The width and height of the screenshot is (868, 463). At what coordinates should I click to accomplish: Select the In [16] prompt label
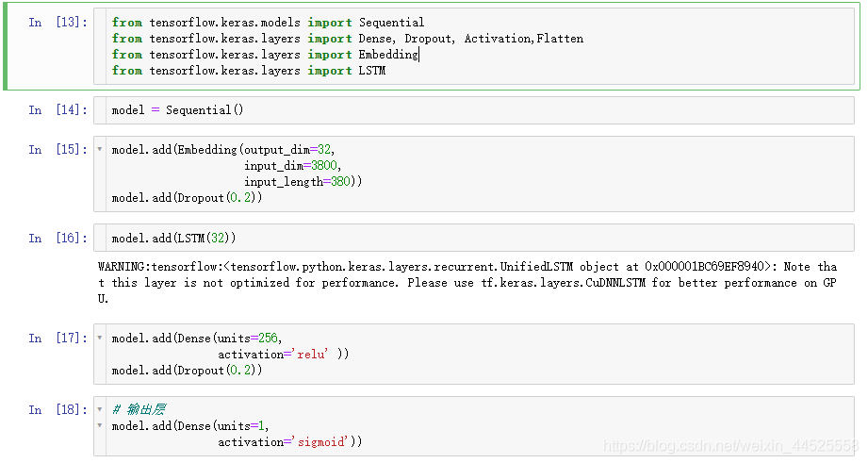click(57, 239)
